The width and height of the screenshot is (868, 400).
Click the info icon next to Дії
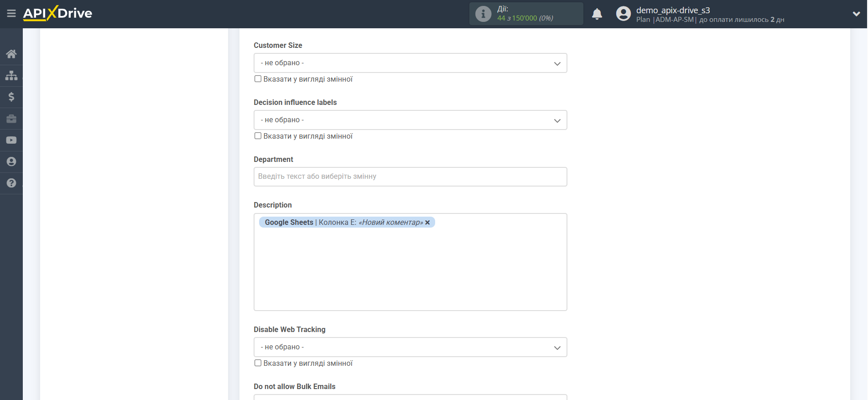pos(483,14)
